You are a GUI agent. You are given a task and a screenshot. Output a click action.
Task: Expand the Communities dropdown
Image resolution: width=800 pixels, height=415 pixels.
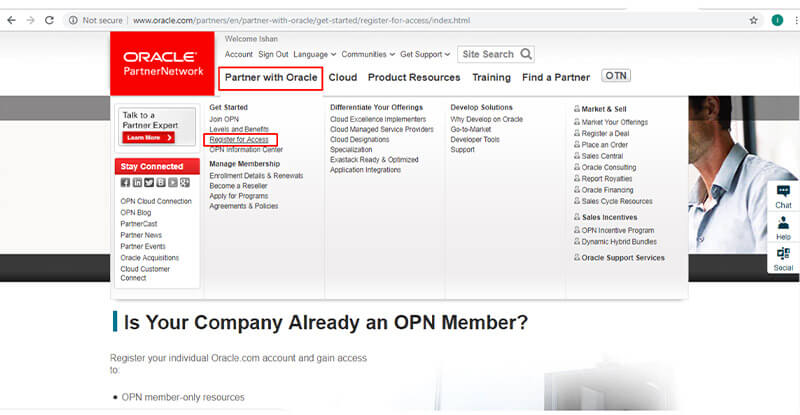coord(368,55)
